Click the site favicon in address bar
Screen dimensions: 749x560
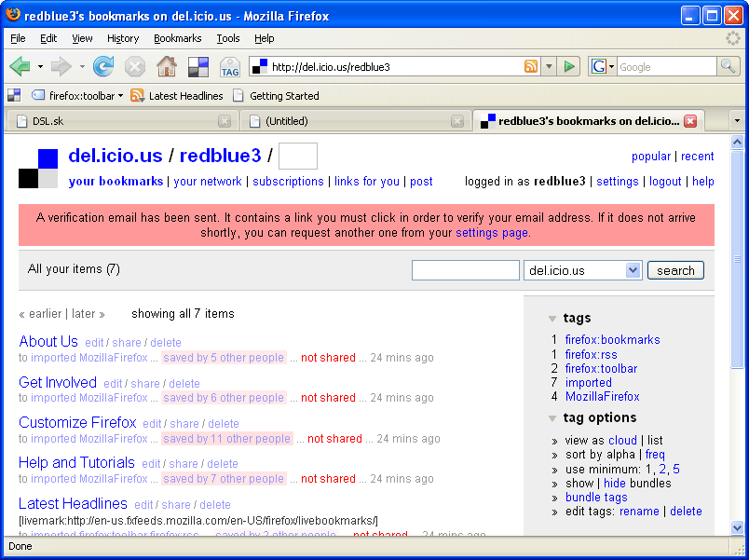pyautogui.click(x=260, y=66)
